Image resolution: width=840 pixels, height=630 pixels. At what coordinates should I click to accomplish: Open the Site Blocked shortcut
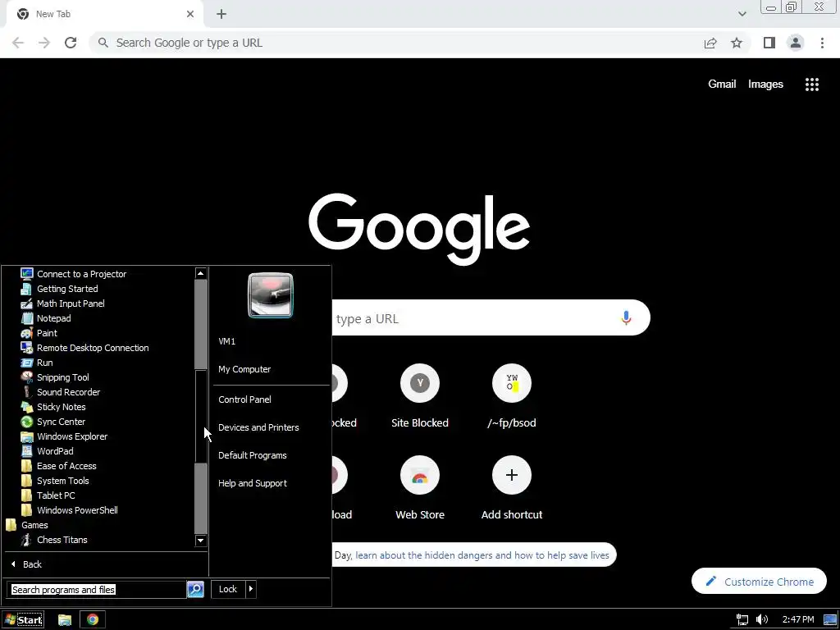[420, 396]
